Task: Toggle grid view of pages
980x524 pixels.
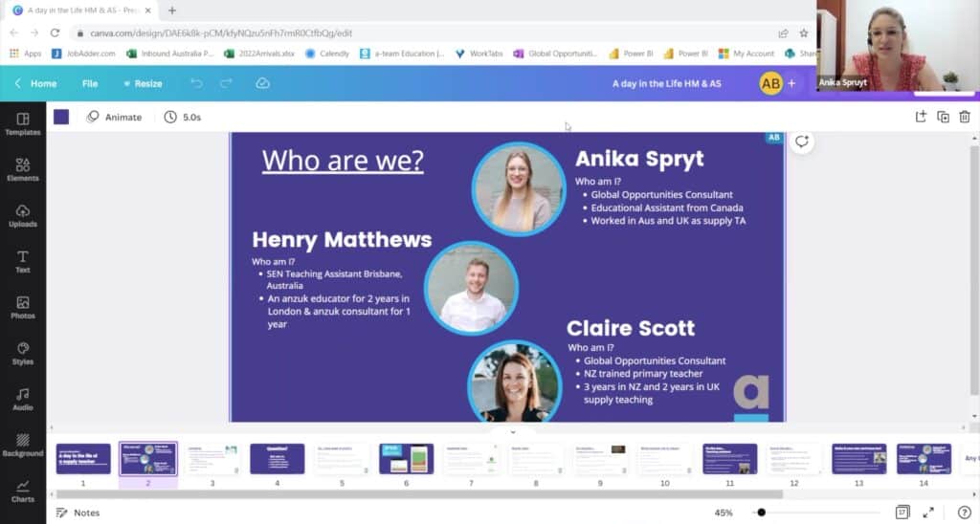Action: click(902, 513)
